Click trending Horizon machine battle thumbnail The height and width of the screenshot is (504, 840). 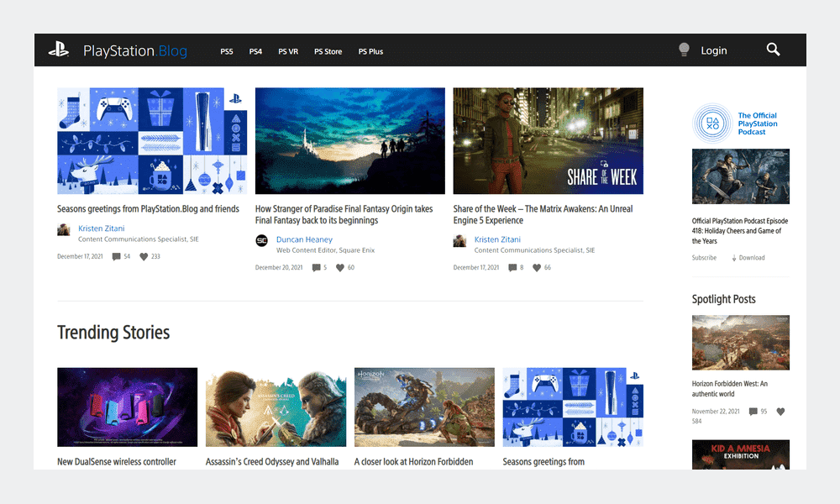click(424, 407)
